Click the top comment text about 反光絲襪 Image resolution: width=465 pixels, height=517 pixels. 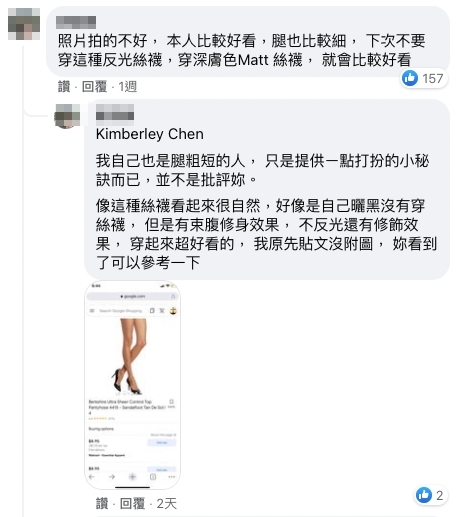(x=241, y=50)
